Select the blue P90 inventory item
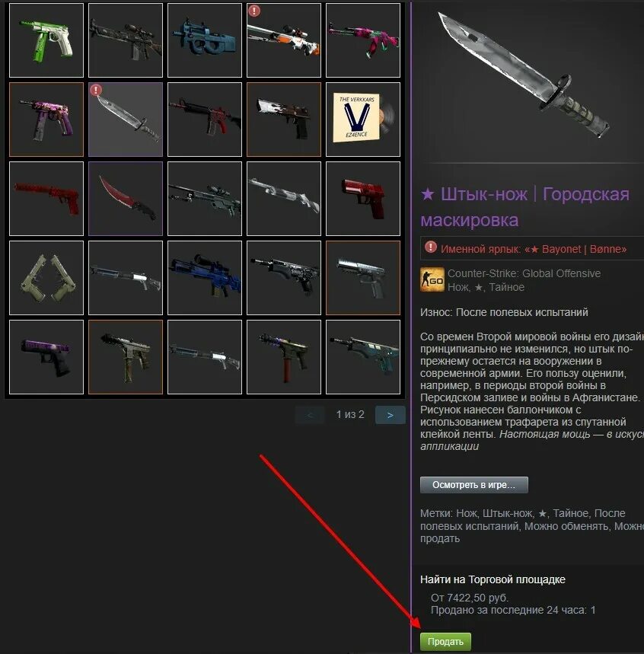 [x=205, y=40]
